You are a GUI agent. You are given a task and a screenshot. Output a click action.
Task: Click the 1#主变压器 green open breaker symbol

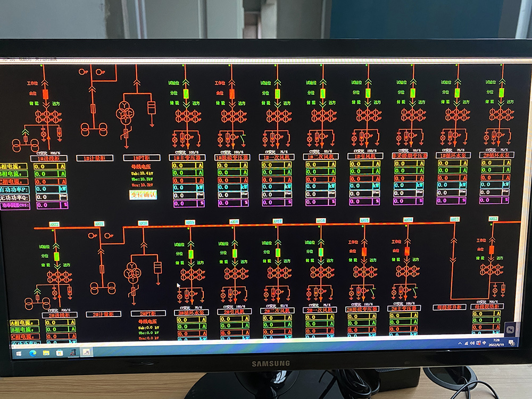[x=186, y=94]
